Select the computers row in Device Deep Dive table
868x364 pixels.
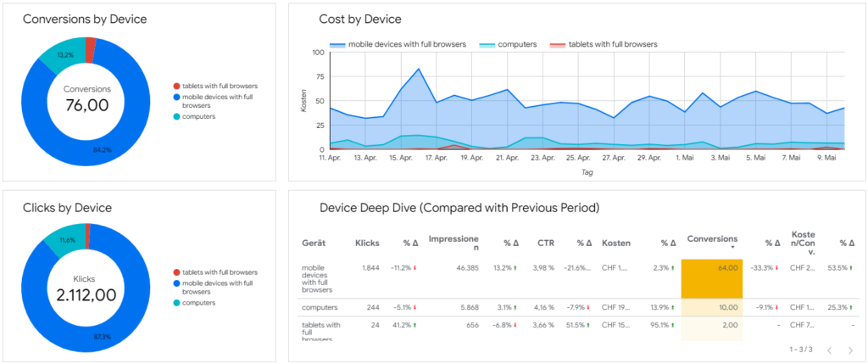point(321,308)
